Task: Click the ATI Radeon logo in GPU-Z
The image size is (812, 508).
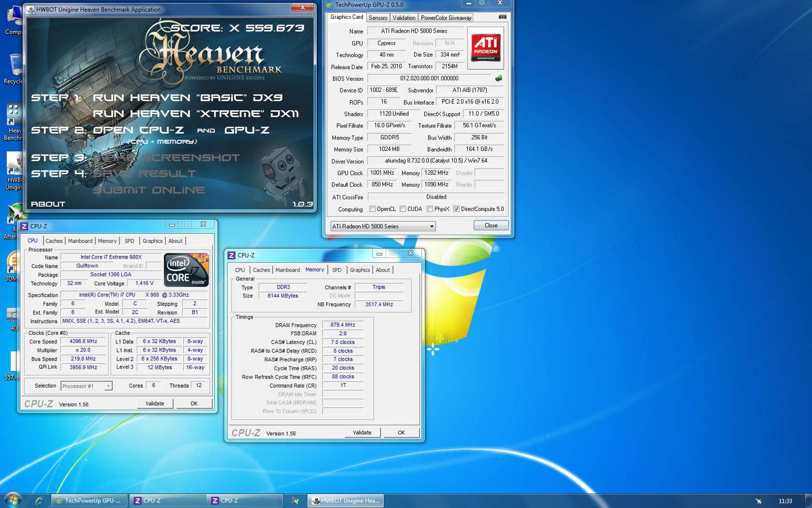Action: click(x=486, y=48)
